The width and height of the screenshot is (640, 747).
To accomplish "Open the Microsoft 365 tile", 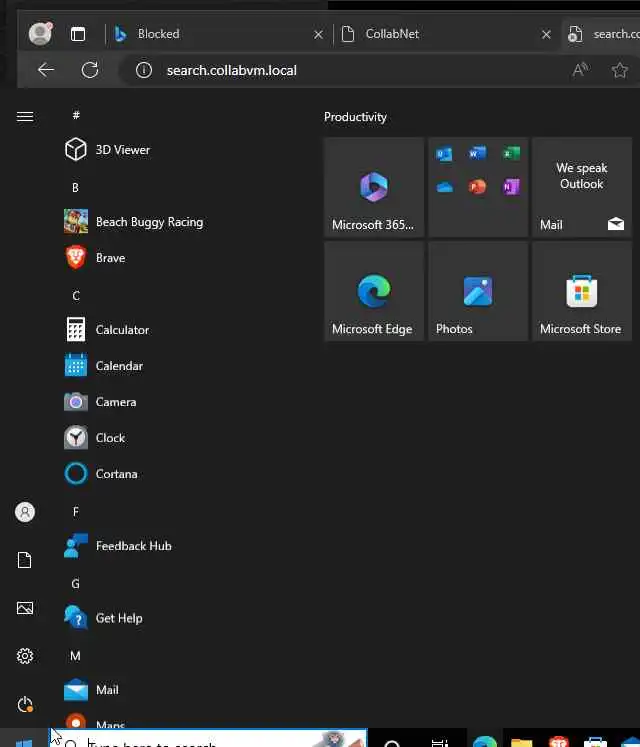I will coord(374,187).
